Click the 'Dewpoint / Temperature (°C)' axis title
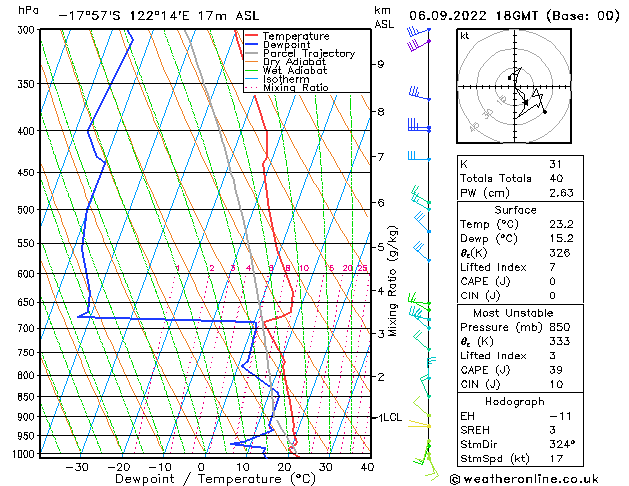Screen dimensions: 629x486 click(215, 479)
